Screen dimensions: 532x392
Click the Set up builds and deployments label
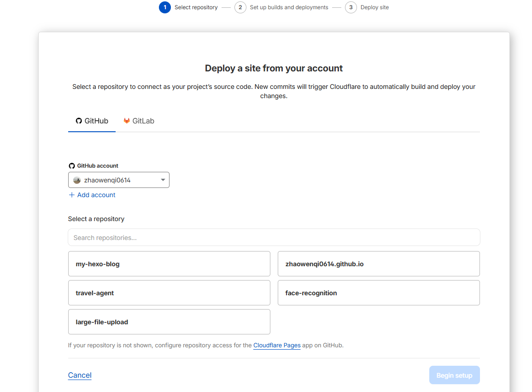(x=289, y=7)
